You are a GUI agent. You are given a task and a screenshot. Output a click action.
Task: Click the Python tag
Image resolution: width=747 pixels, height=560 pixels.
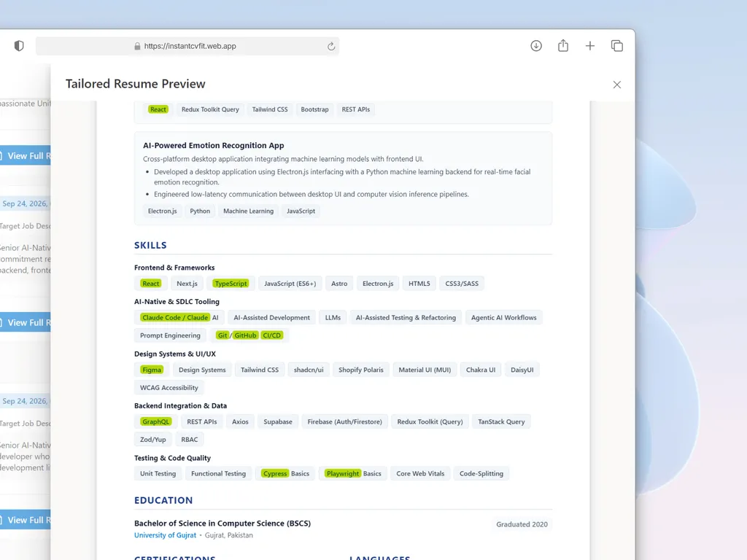200,211
